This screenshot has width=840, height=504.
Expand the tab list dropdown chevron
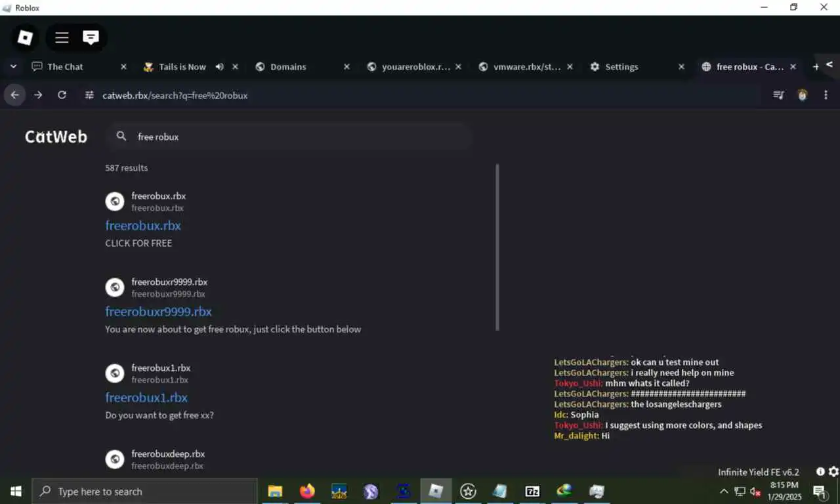coord(13,67)
